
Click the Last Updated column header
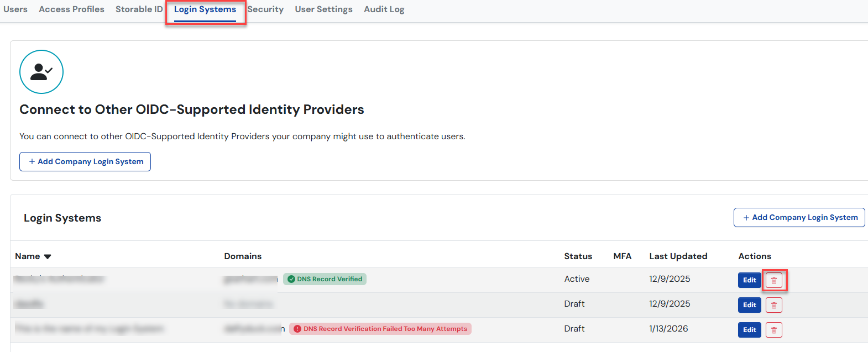click(x=678, y=256)
